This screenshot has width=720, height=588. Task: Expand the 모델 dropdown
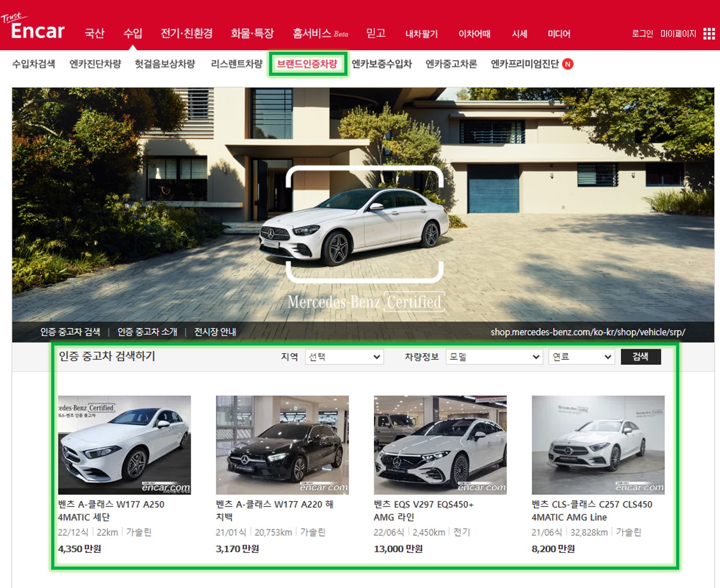[494, 357]
